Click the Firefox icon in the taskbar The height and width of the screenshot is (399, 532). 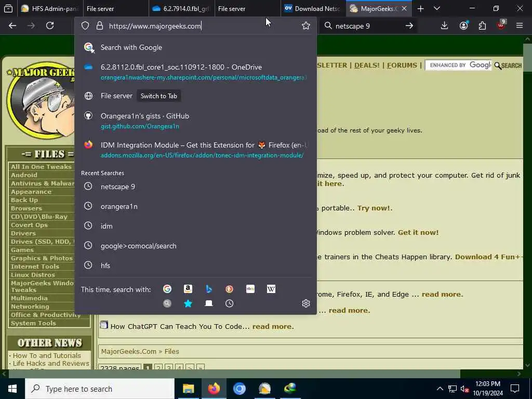pos(214,389)
